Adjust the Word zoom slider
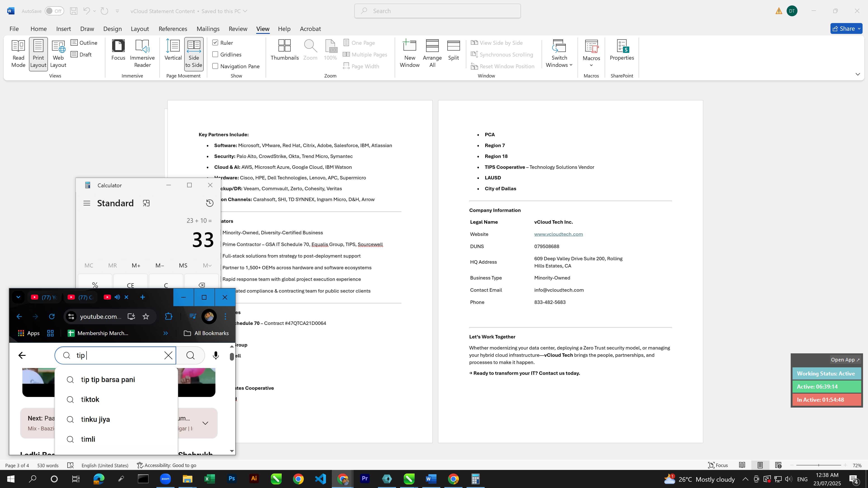 (x=818, y=465)
